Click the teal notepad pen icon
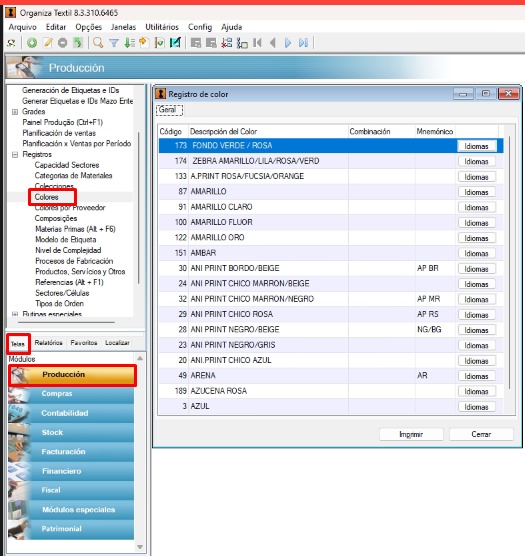The width and height of the screenshot is (525, 556). tap(175, 43)
